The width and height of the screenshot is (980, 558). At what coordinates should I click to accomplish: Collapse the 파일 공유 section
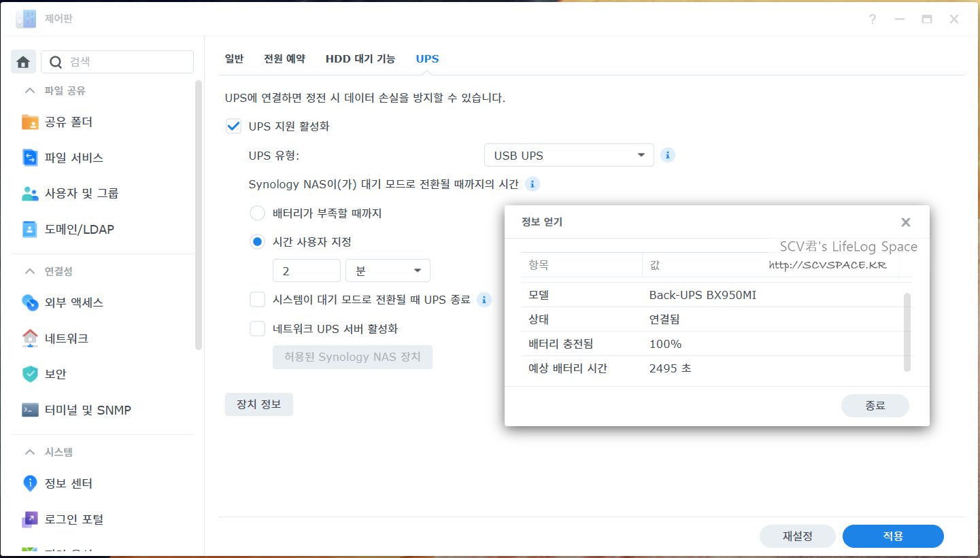29,90
